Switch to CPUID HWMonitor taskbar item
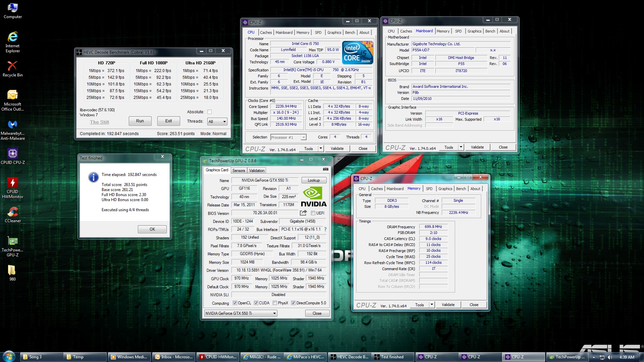 tap(218, 357)
